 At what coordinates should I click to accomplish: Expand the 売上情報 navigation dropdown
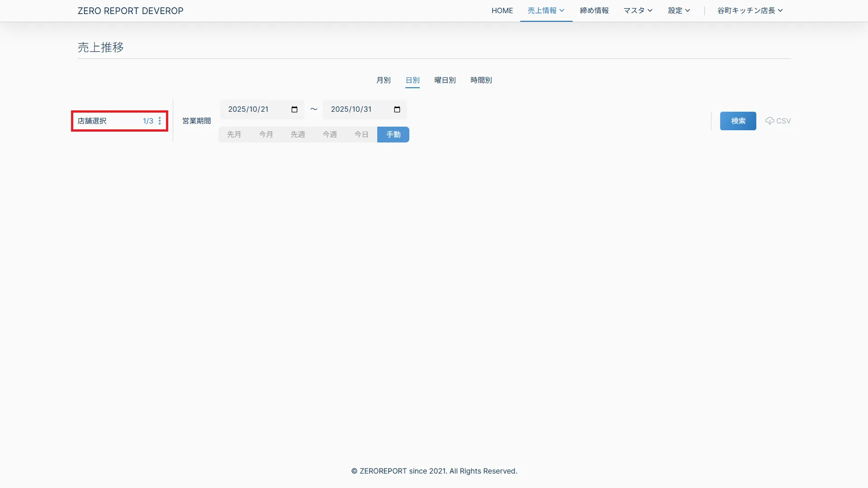(x=546, y=10)
